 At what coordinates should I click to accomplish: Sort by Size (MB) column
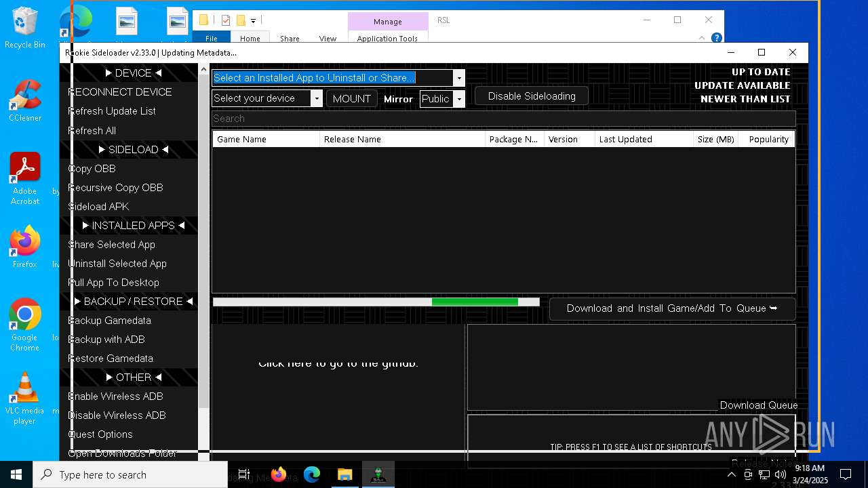coord(715,139)
